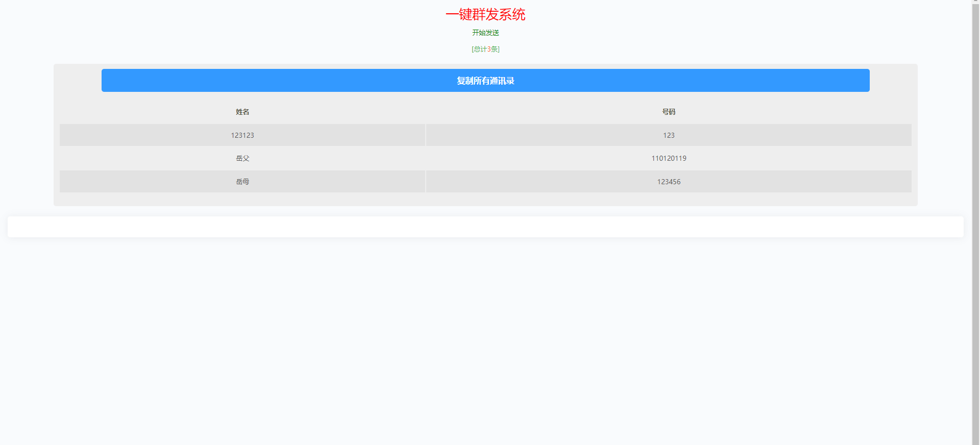Click the 开始发送 link
Screen dimensions: 980x445
[485, 33]
